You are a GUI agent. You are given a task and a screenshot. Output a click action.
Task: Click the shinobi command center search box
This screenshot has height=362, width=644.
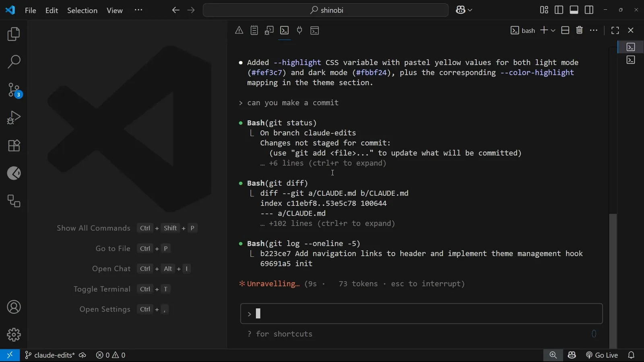(x=326, y=10)
